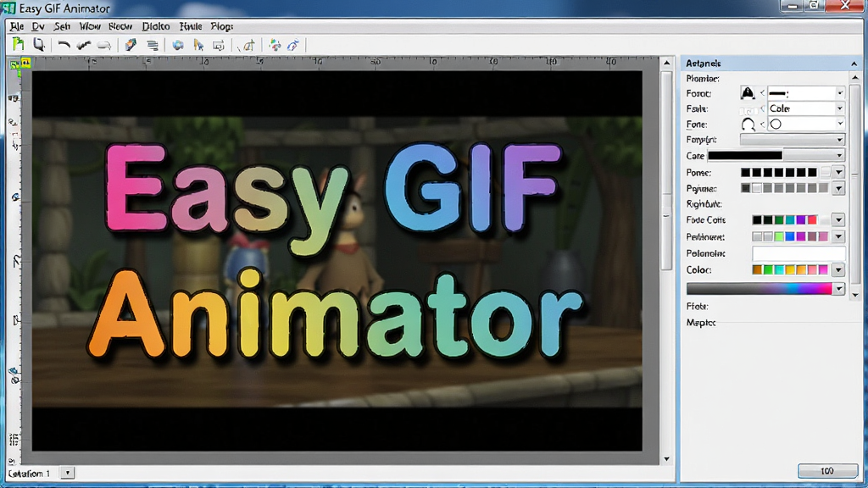Open the "Haule" menu
Image resolution: width=868 pixels, height=488 pixels.
tap(191, 26)
